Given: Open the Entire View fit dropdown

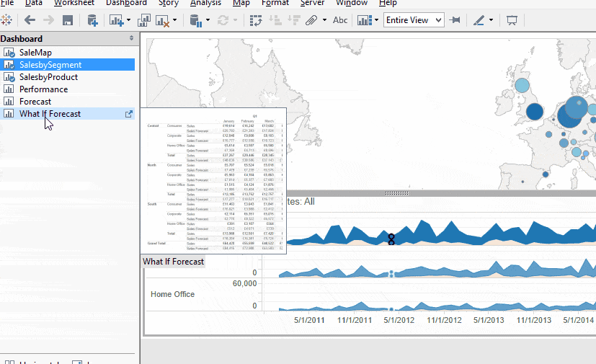Looking at the screenshot, I should coord(414,19).
